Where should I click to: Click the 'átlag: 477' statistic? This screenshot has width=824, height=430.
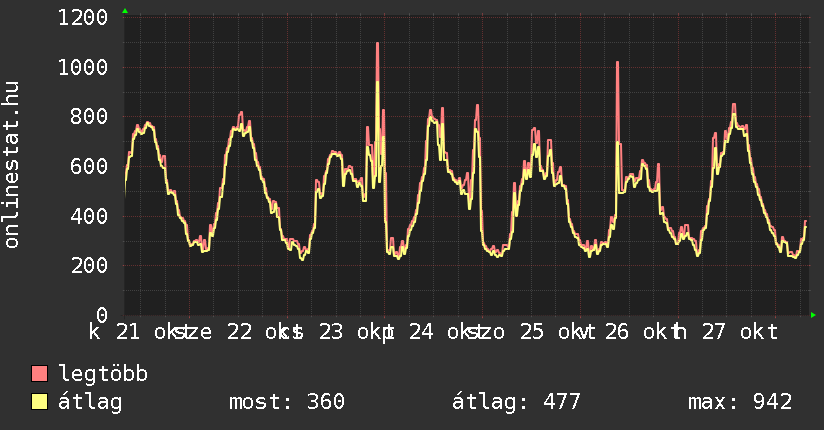click(x=517, y=402)
